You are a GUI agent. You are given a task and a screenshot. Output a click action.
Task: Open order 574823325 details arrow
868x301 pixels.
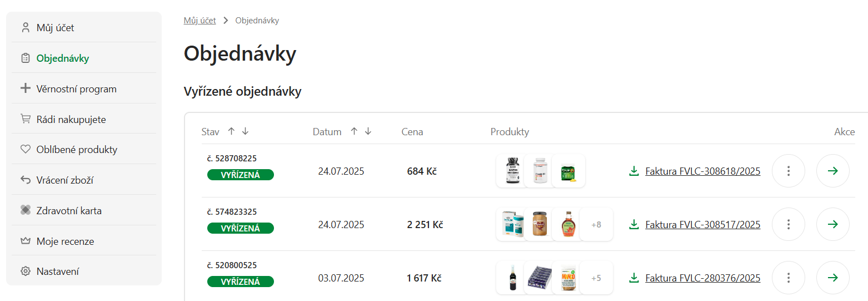pyautogui.click(x=832, y=224)
